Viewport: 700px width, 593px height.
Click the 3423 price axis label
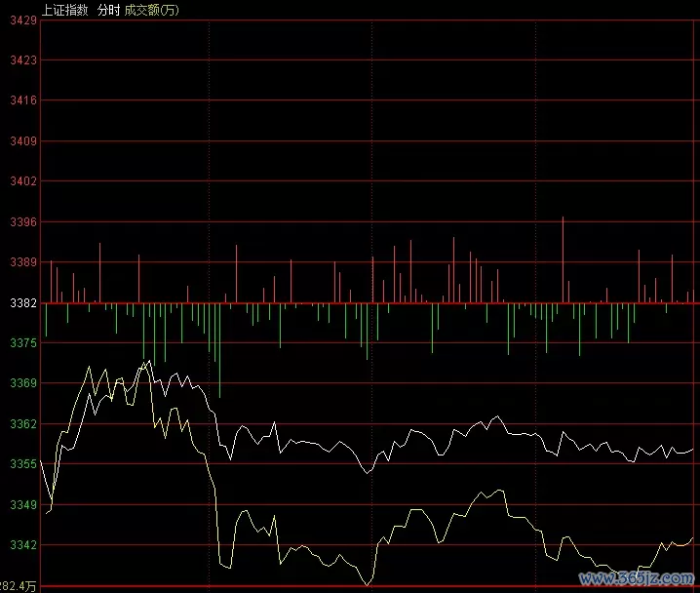(x=19, y=59)
